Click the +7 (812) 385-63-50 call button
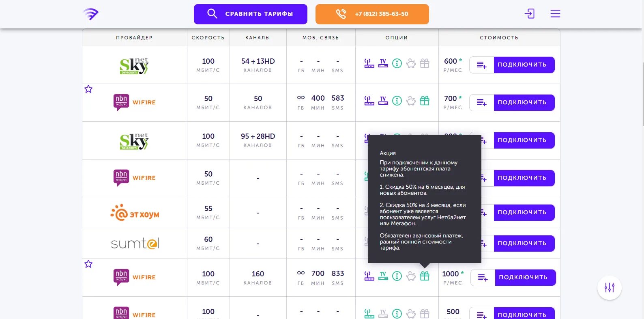The width and height of the screenshot is (644, 319). coord(372,14)
